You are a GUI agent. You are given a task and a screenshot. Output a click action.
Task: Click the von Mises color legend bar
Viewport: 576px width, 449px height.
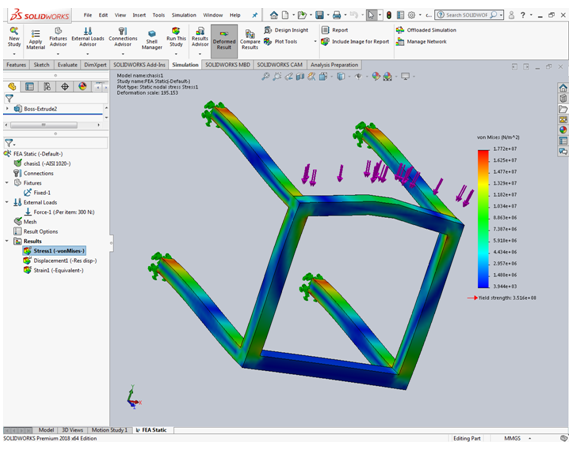[483, 219]
